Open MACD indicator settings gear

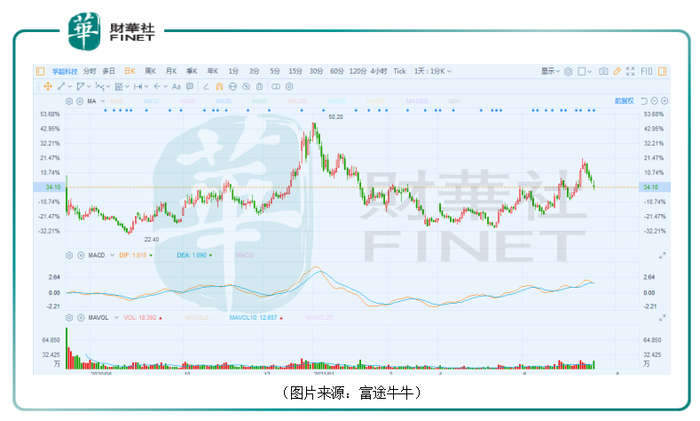coord(69,255)
